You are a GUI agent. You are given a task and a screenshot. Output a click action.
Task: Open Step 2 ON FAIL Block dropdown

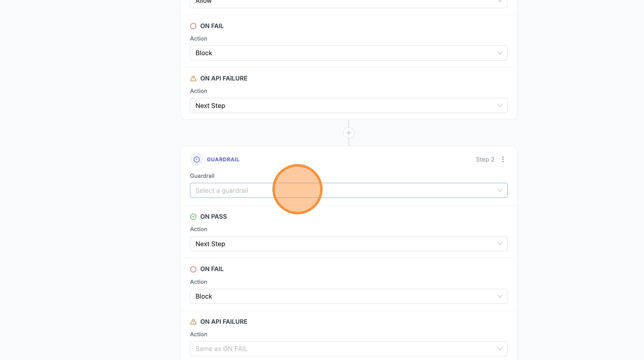[349, 296]
